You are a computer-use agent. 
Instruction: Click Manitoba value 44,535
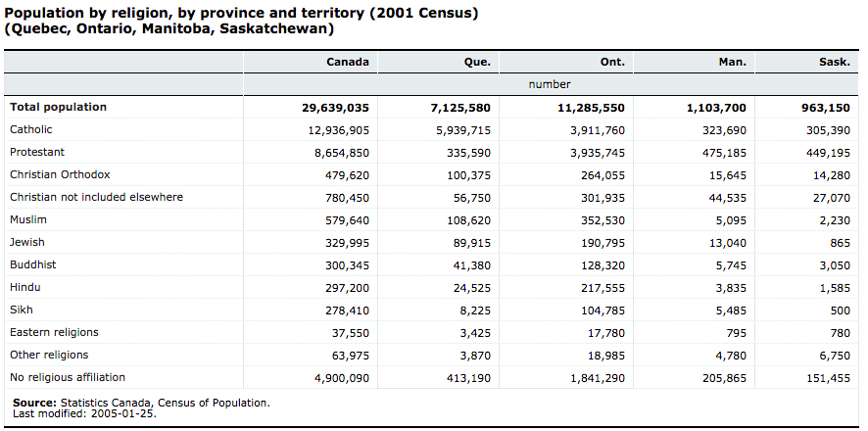tap(727, 198)
